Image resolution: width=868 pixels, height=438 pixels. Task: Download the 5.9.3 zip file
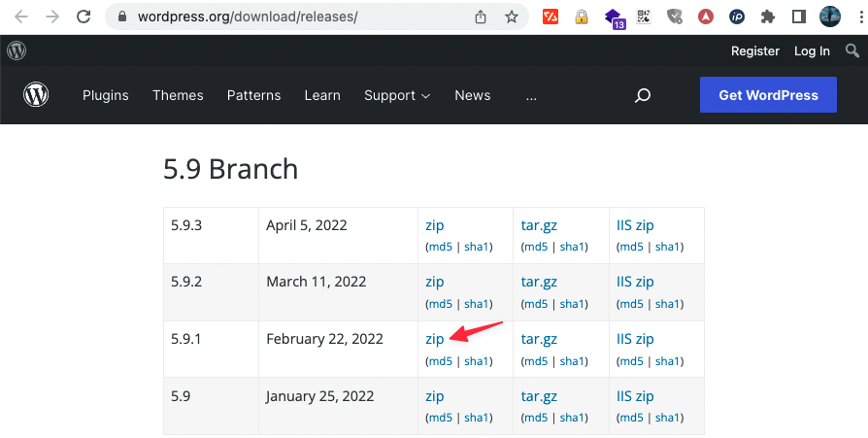pos(435,226)
